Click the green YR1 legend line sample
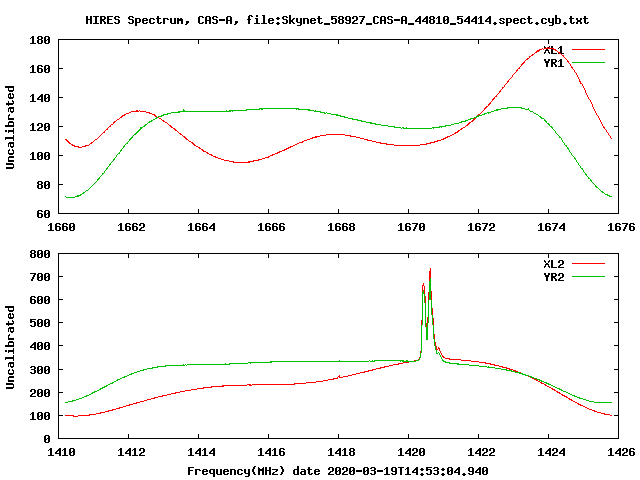Image resolution: width=640 pixels, height=480 pixels. click(589, 63)
